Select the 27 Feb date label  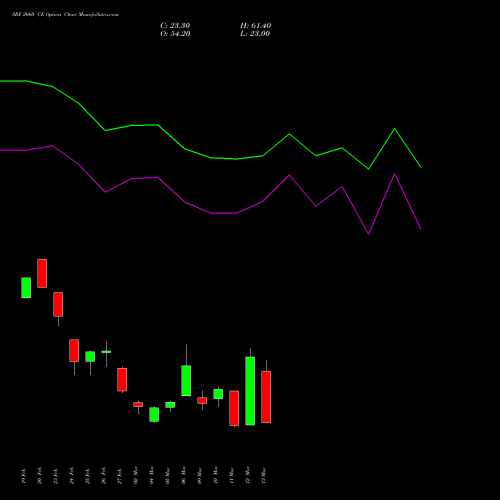[119, 476]
